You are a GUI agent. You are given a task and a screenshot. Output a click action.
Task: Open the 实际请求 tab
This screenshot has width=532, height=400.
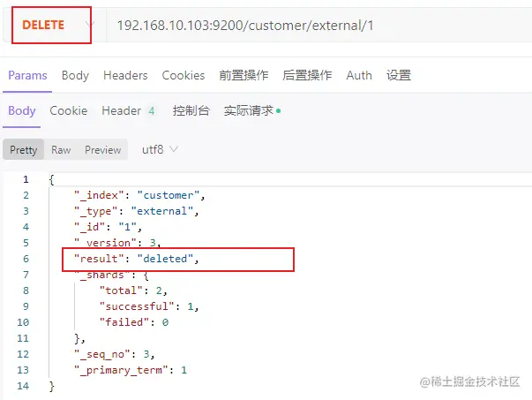pyautogui.click(x=252, y=110)
